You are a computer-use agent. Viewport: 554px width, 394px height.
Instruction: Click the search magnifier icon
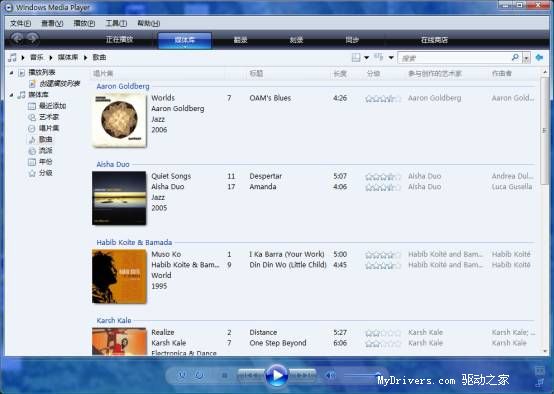(515, 57)
